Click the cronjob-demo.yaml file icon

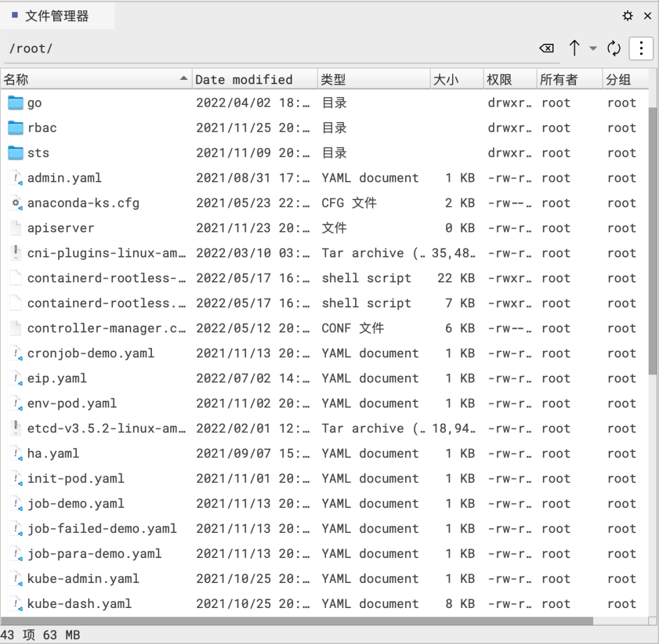[16, 353]
